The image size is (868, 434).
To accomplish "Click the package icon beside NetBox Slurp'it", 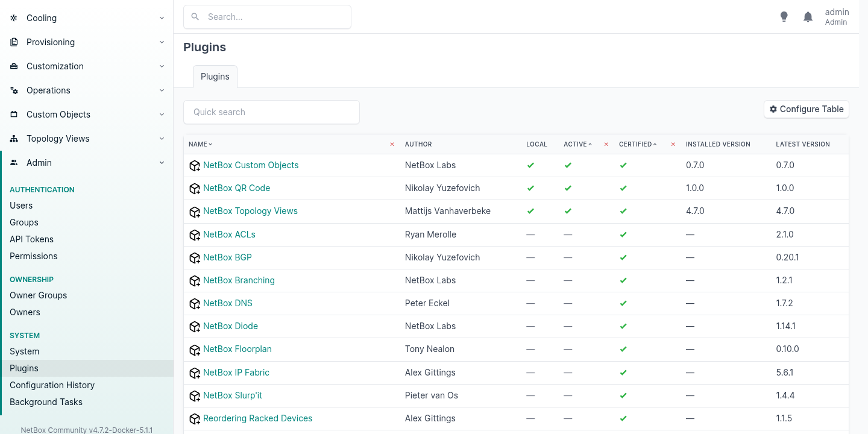I will [195, 396].
